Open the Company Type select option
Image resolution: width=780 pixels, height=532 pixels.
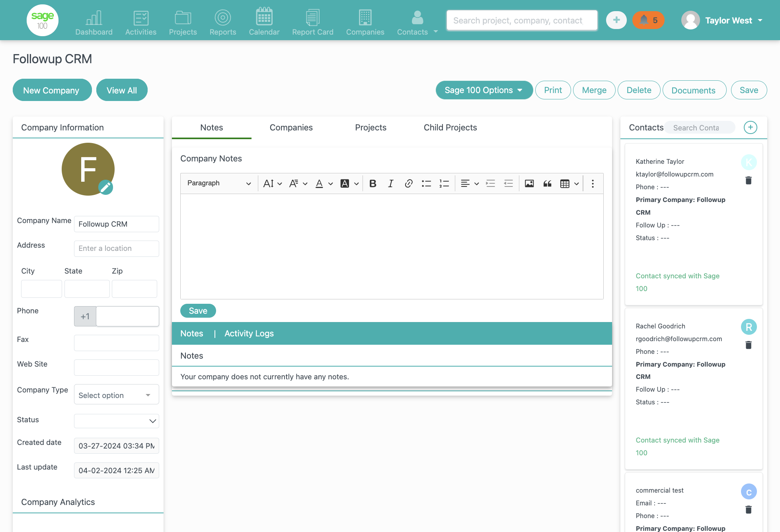(x=116, y=395)
